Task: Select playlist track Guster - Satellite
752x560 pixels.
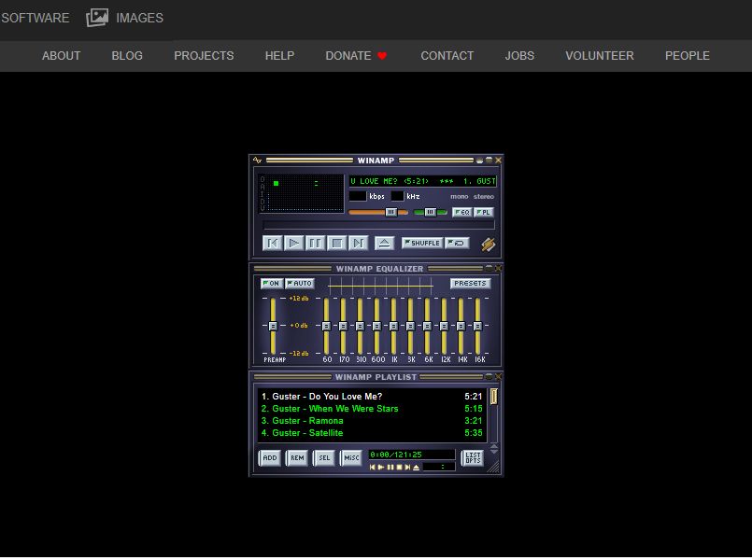Action: coord(372,433)
